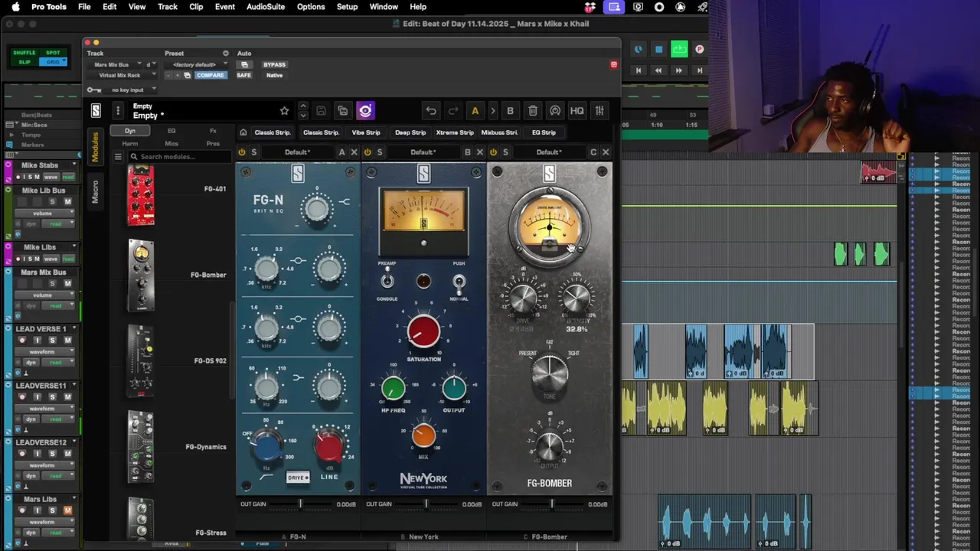Select the B comparison state
The width and height of the screenshot is (980, 551).
pos(510,111)
